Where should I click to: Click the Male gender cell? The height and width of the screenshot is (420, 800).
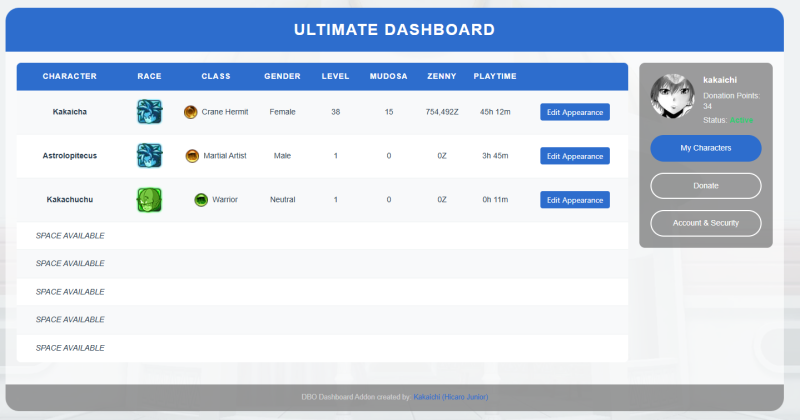282,156
